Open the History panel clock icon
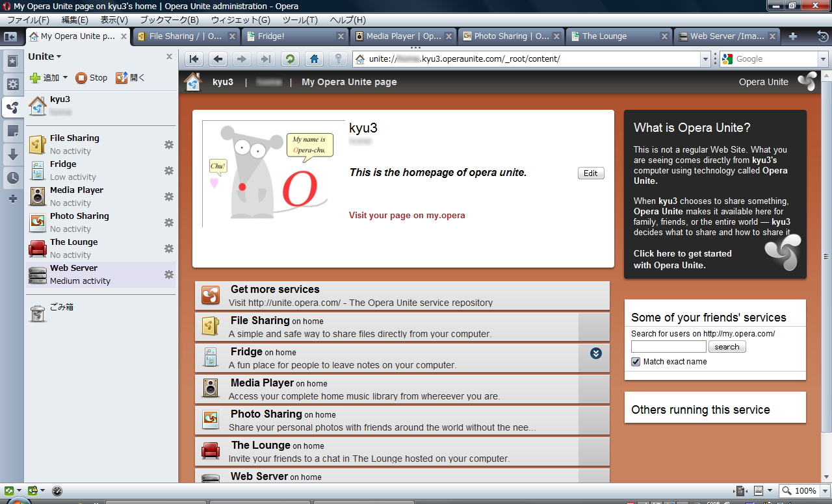This screenshot has width=832, height=504. [x=12, y=177]
